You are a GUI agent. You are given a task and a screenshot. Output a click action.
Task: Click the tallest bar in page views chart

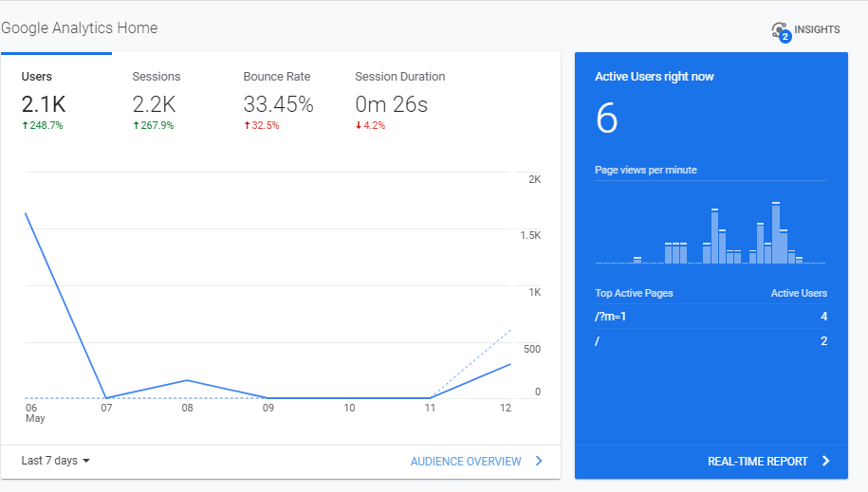(776, 233)
